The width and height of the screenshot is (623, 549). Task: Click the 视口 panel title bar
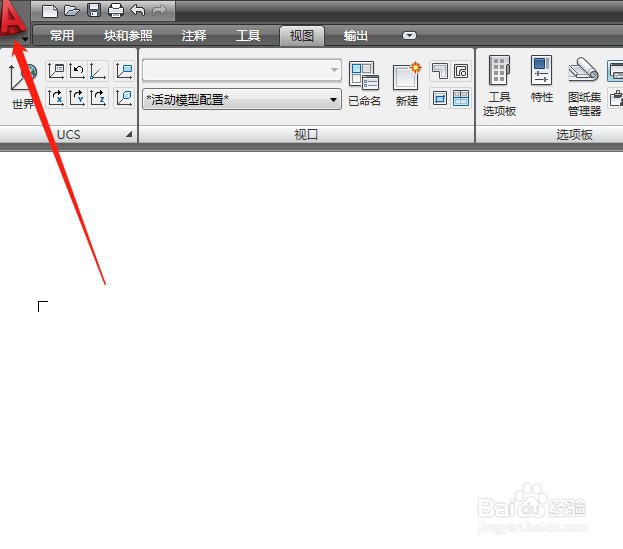306,135
